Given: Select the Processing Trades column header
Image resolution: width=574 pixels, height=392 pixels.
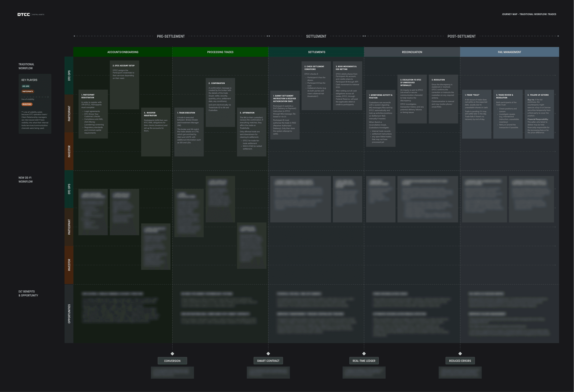Looking at the screenshot, I should click(220, 52).
